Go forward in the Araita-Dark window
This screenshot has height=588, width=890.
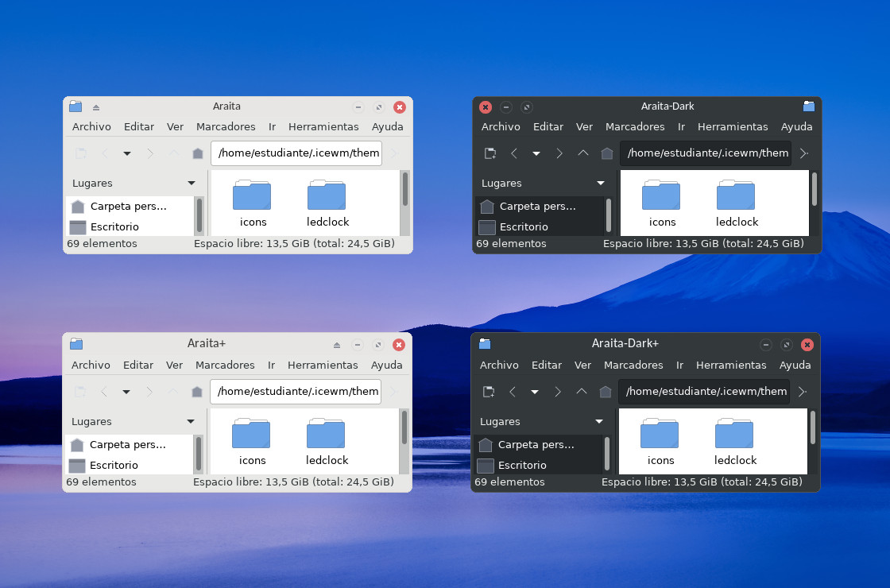pyautogui.click(x=559, y=153)
